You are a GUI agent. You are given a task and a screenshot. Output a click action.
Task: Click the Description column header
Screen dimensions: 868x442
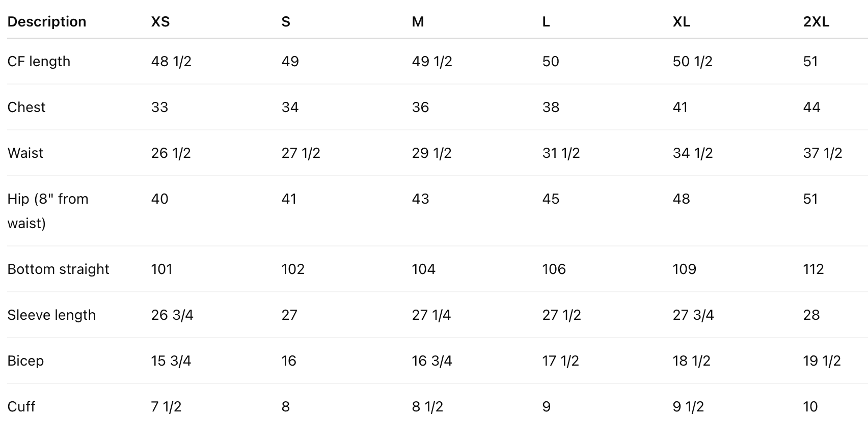tap(47, 22)
